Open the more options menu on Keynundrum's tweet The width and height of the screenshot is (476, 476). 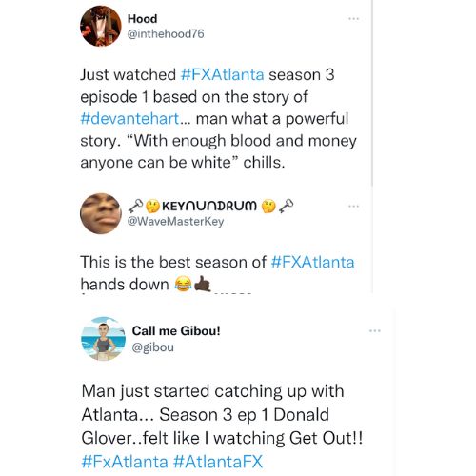pyautogui.click(x=353, y=207)
